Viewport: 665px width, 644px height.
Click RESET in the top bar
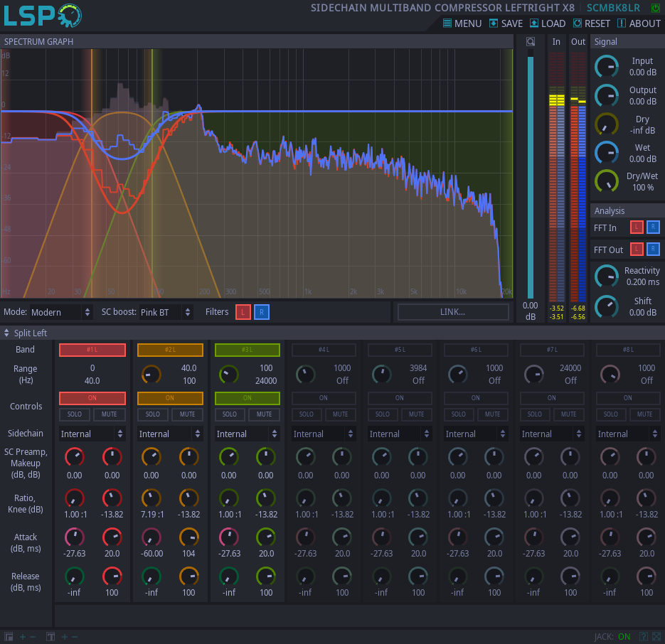(x=592, y=23)
